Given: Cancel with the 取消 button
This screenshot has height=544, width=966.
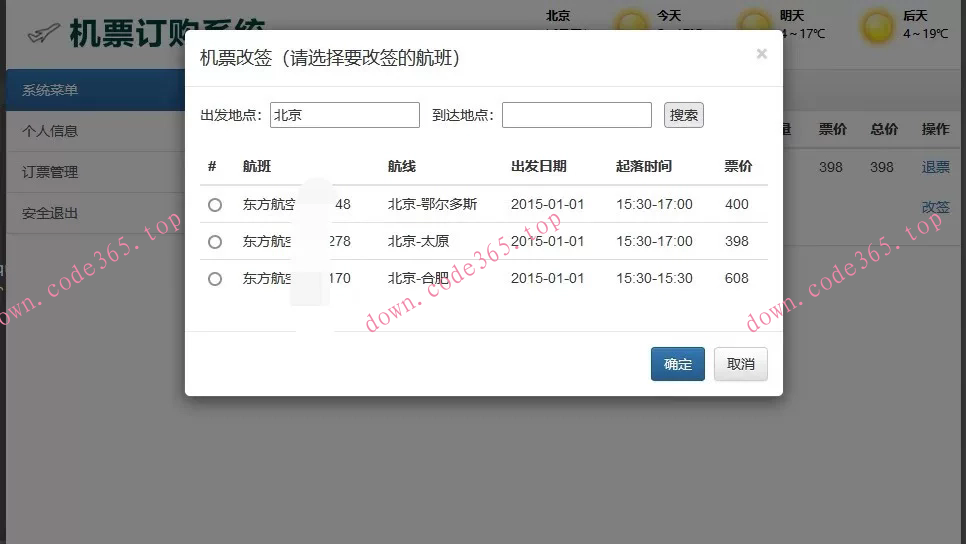Looking at the screenshot, I should coord(741,364).
